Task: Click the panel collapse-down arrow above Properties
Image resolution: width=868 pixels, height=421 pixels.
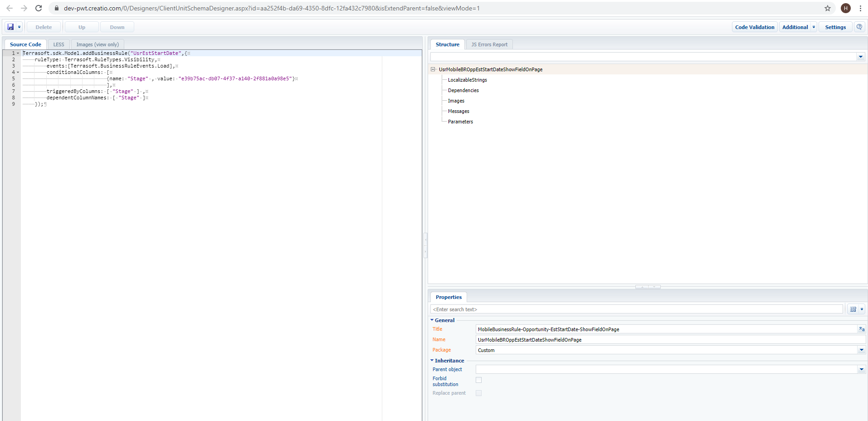Action: tap(654, 287)
